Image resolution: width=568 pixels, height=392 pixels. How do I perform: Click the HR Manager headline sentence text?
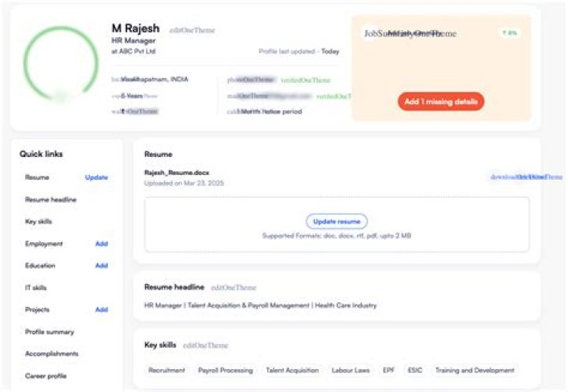coord(260,305)
